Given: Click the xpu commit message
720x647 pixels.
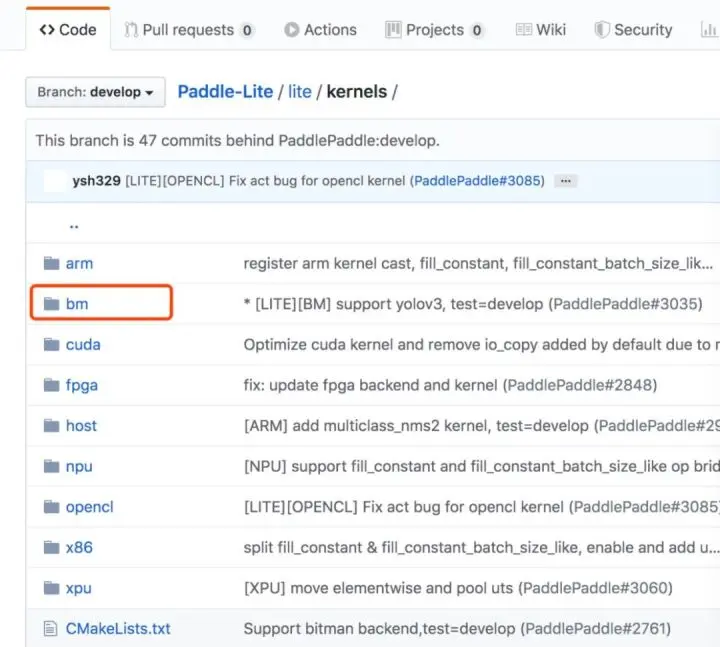Looking at the screenshot, I should [458, 588].
